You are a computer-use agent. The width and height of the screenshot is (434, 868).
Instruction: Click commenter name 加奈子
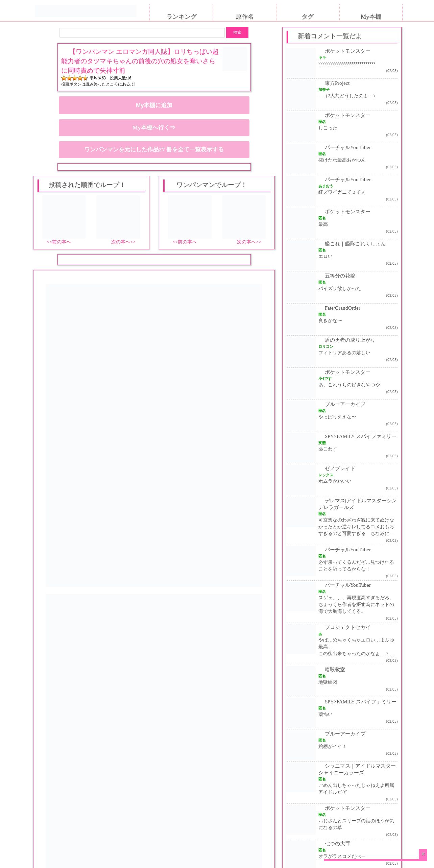(324, 90)
